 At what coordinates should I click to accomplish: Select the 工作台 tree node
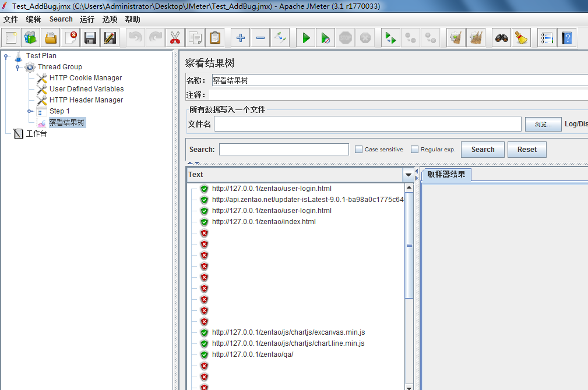(36, 134)
